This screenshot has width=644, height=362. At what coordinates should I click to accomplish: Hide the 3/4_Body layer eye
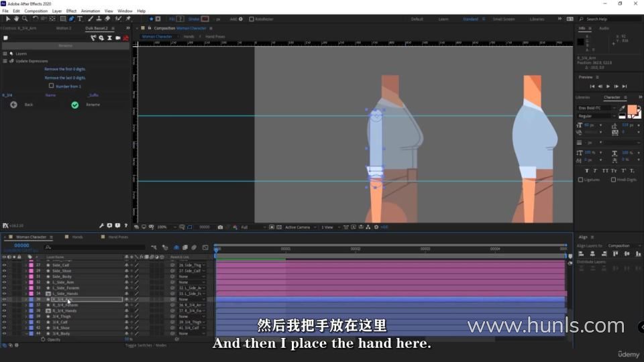click(x=4, y=334)
